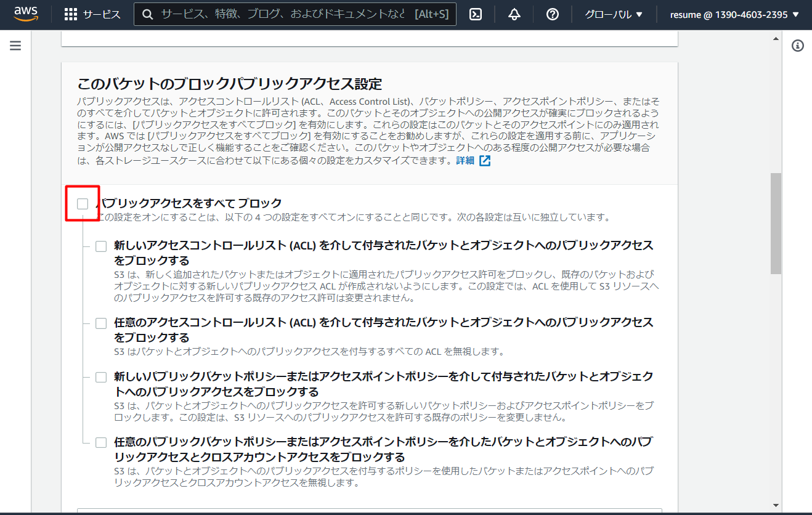Open the info panel icon on right
This screenshot has height=515, width=812.
point(798,46)
